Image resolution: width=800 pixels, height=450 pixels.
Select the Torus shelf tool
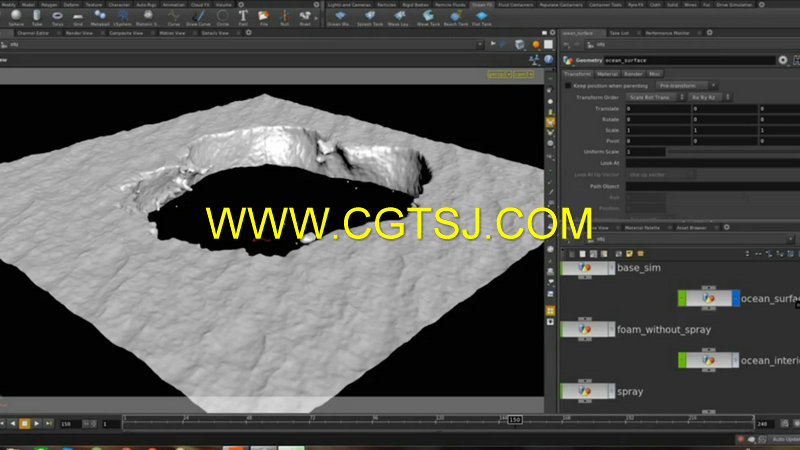57,17
